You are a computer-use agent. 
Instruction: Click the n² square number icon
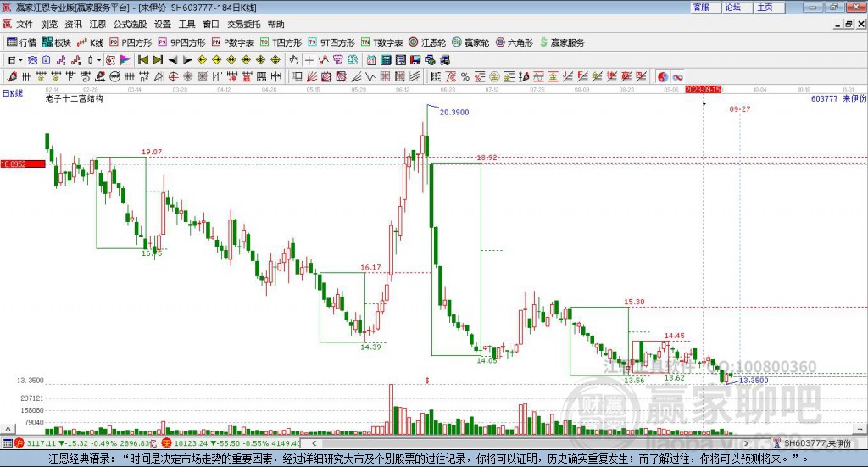(x=144, y=77)
